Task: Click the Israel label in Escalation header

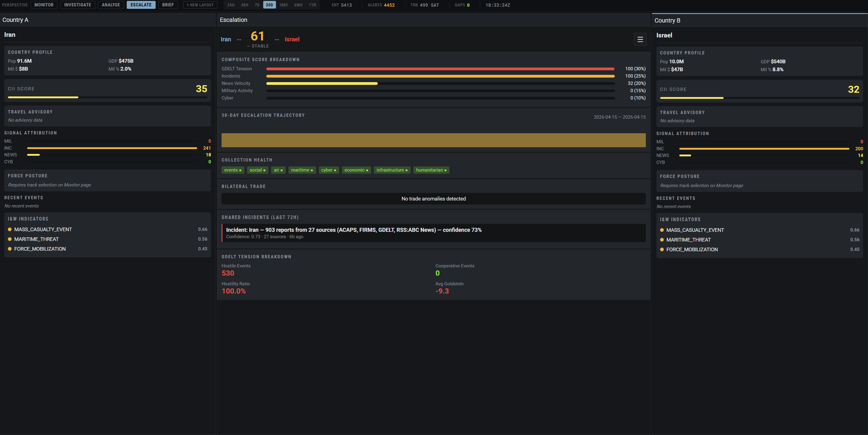Action: tap(292, 40)
